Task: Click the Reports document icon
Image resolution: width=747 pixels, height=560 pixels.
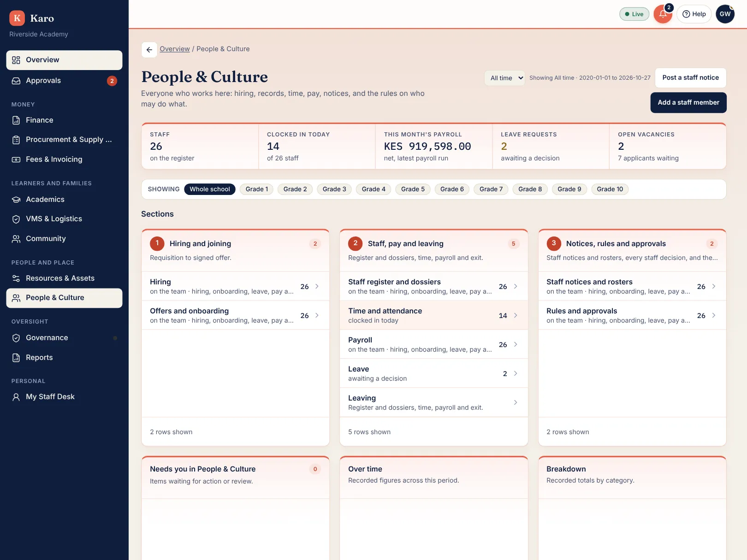Action: [x=16, y=358]
